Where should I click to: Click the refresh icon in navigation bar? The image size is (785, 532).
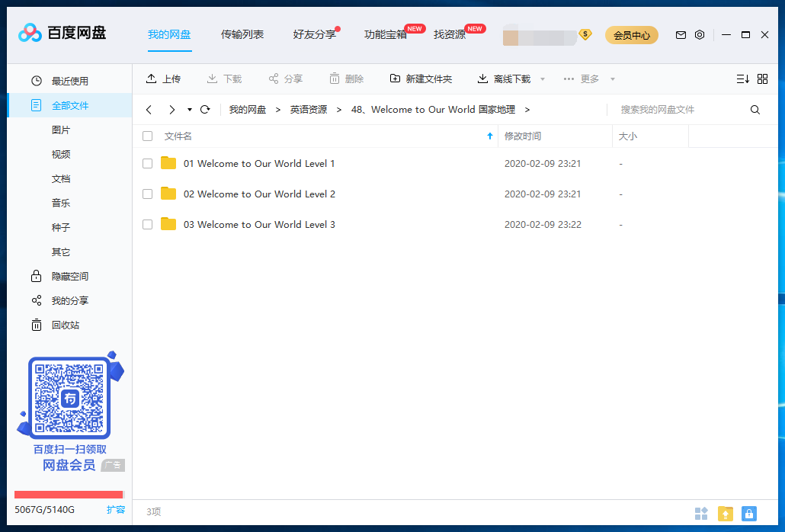coord(205,110)
